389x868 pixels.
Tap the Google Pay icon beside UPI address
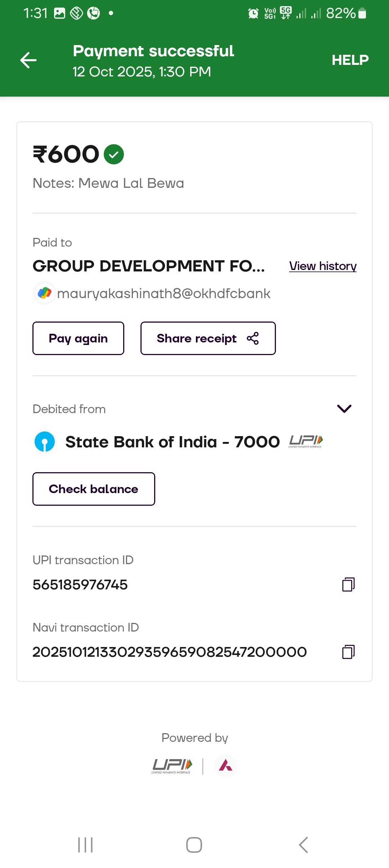45,293
